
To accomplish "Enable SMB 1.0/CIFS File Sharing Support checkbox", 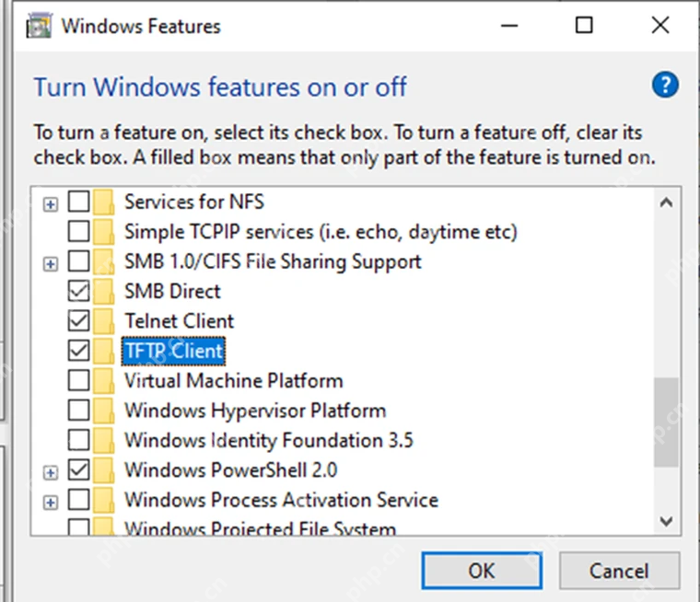I will pos(78,261).
